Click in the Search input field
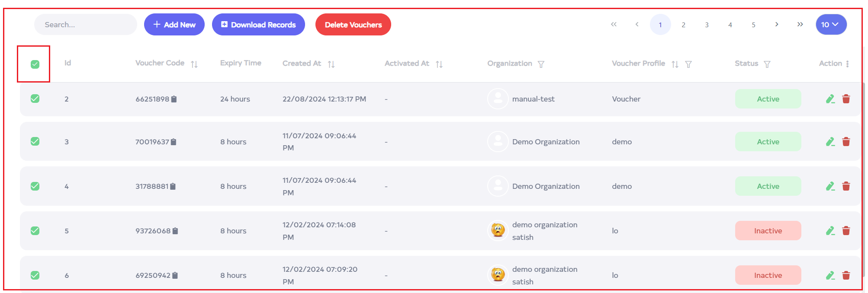The image size is (868, 293). [x=86, y=25]
